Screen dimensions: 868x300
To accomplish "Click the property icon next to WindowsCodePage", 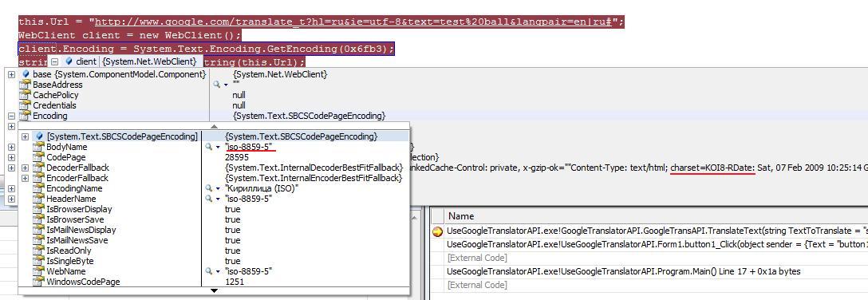I will [x=37, y=282].
